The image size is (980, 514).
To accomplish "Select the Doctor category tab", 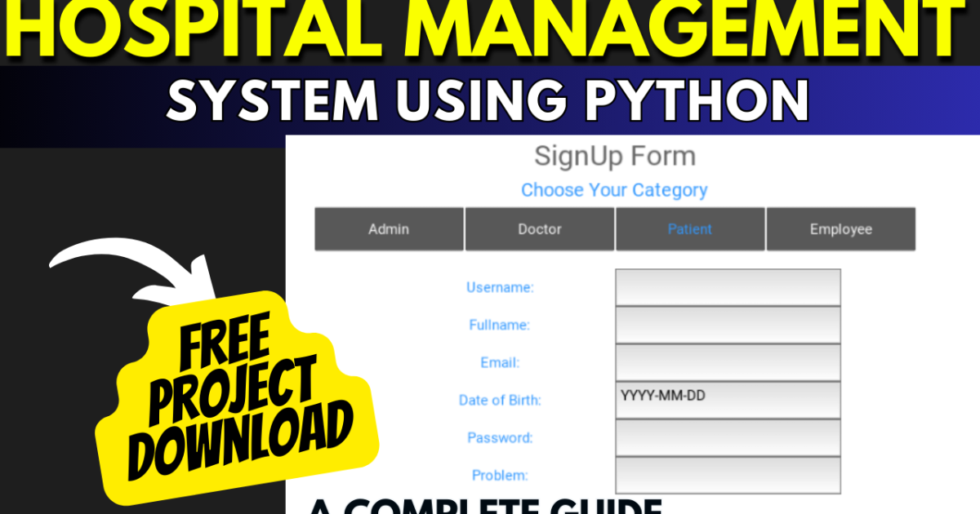I will click(x=539, y=229).
